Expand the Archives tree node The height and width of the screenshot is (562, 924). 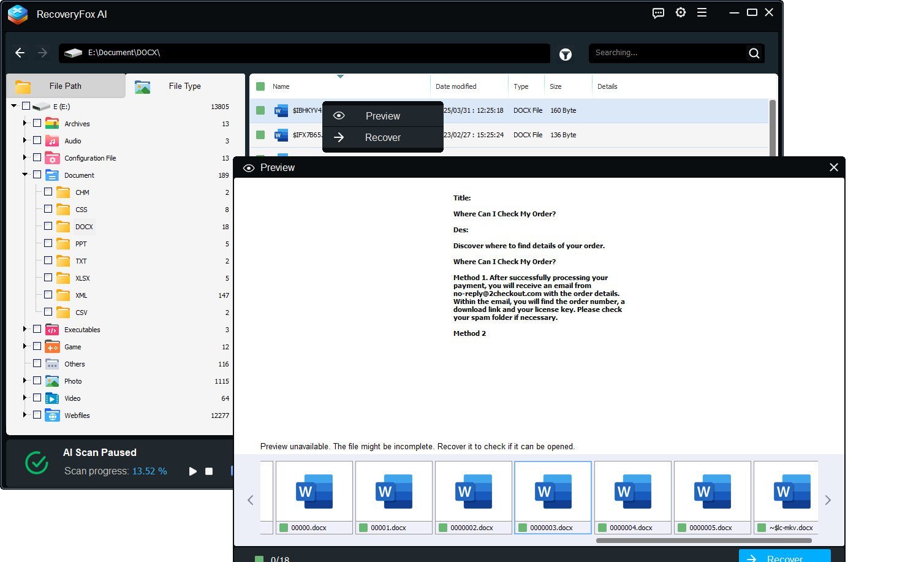25,123
